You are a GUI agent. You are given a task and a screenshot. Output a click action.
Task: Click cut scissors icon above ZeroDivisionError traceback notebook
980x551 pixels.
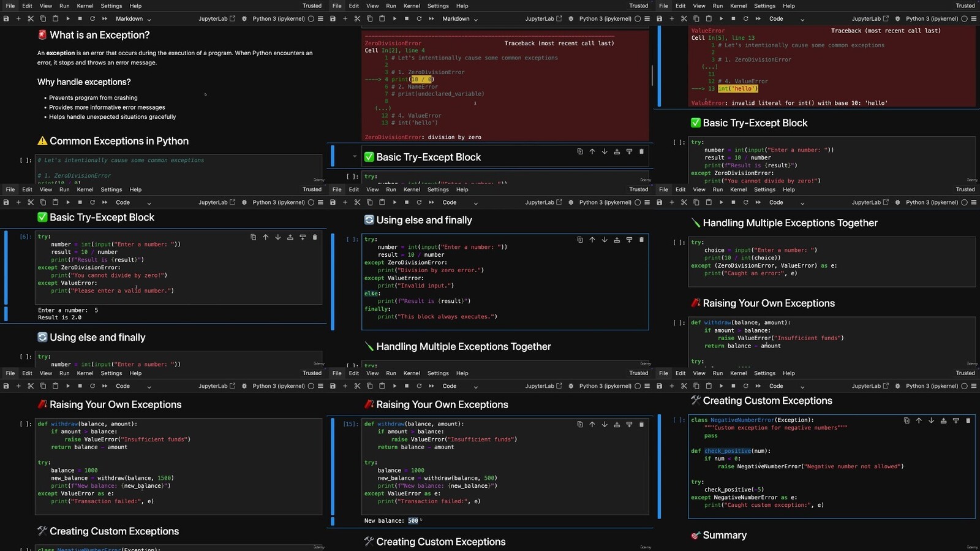point(357,19)
